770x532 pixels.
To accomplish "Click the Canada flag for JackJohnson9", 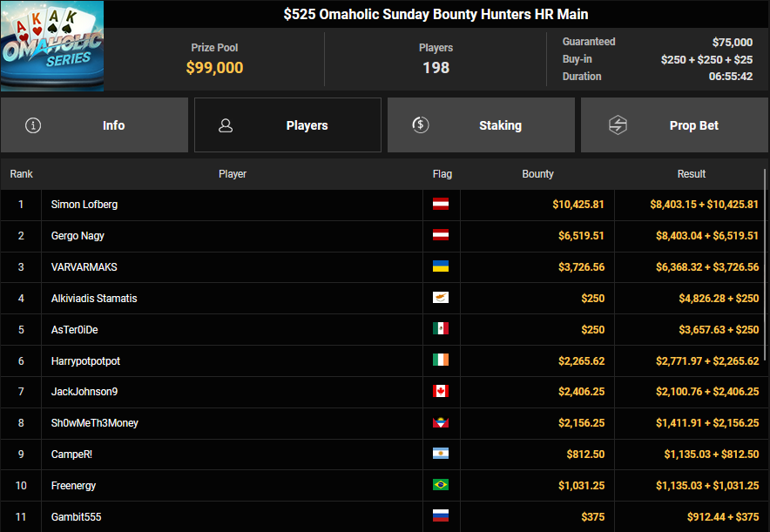I will [x=441, y=392].
